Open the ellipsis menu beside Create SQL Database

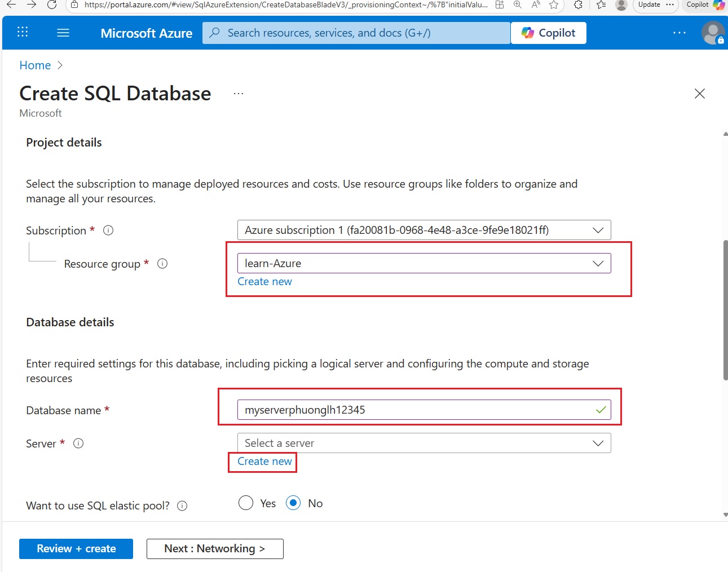(239, 94)
